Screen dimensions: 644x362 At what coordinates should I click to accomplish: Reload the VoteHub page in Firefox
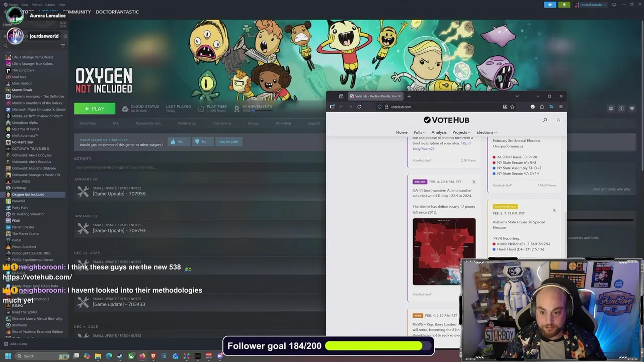coord(359,107)
